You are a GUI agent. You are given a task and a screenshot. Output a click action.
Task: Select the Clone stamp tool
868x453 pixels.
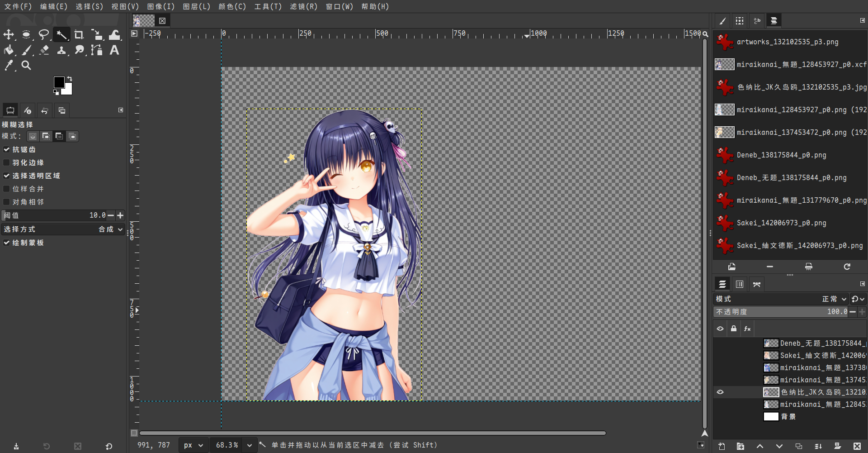click(x=61, y=50)
